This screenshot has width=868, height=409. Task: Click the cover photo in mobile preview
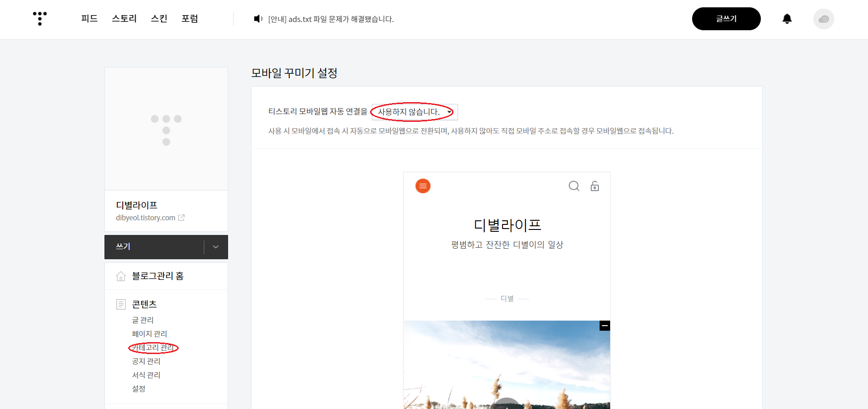(x=507, y=365)
